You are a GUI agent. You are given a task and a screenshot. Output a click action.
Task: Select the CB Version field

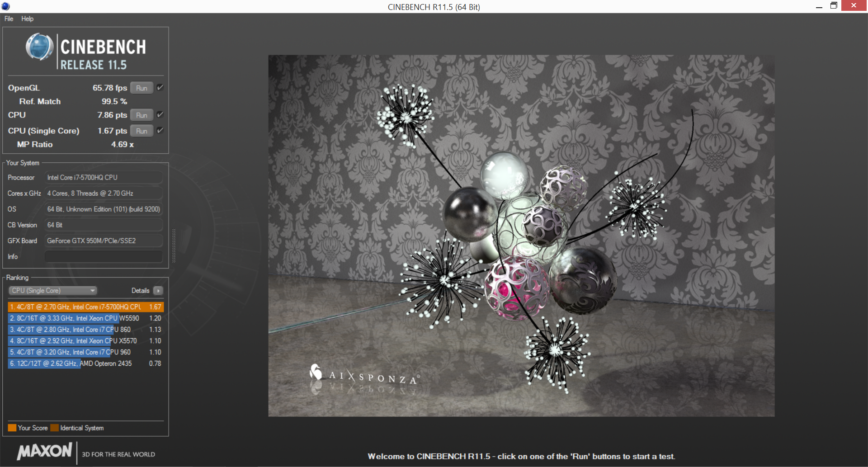[x=104, y=225]
